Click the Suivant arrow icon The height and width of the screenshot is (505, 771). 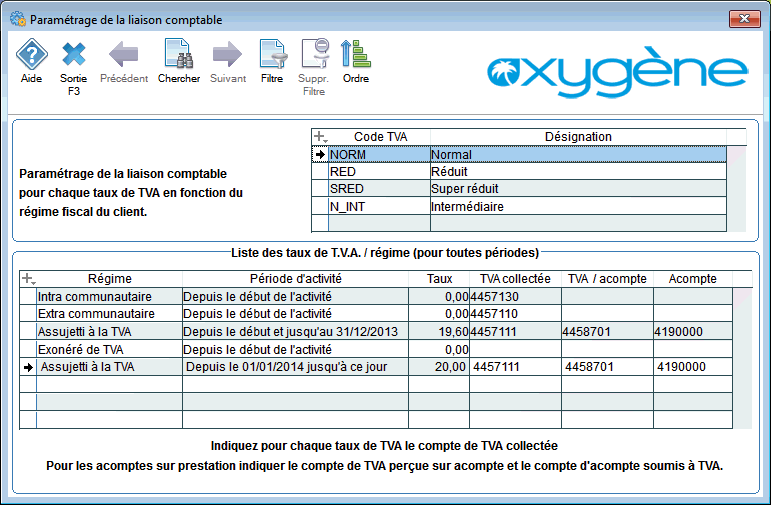point(227,55)
